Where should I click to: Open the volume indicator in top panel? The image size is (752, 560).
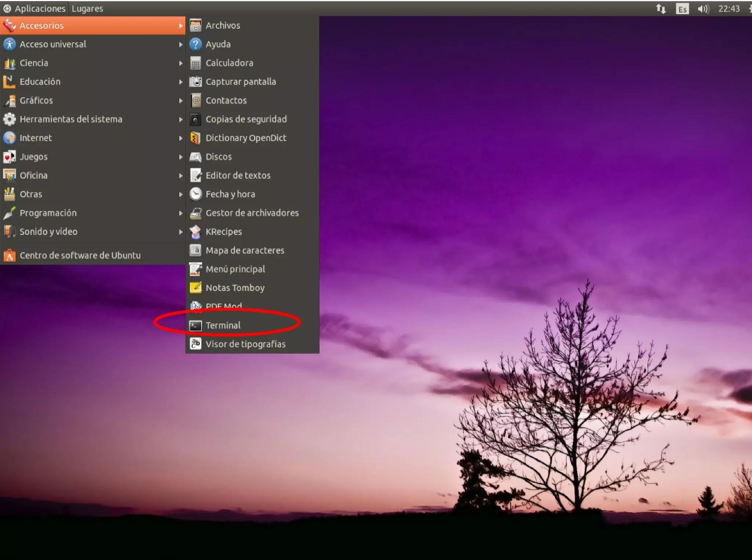pos(703,9)
